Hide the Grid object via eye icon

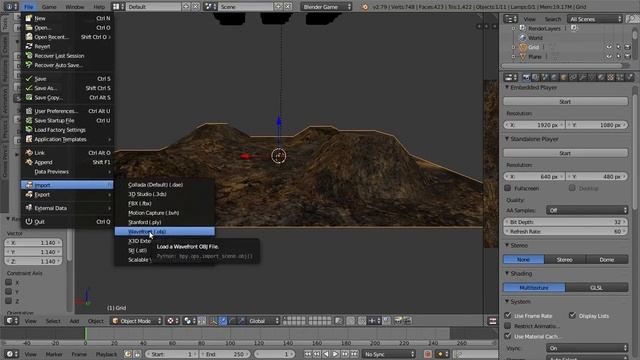[609, 47]
